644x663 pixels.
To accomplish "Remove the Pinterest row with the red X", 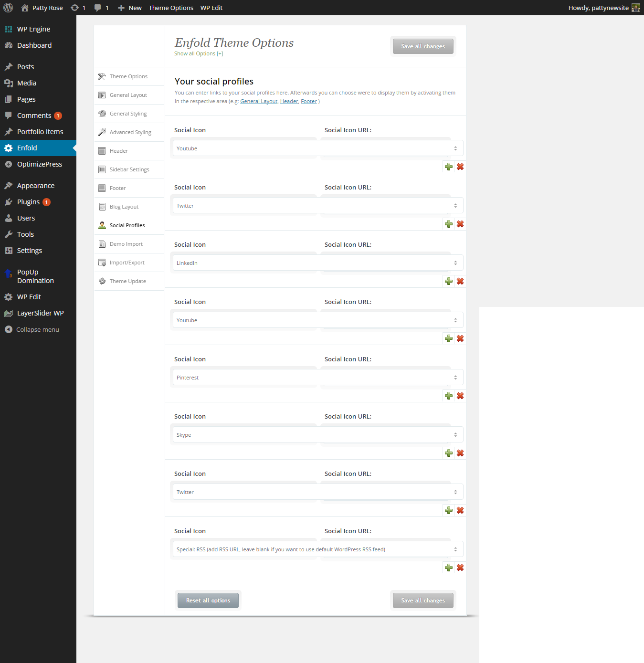I will pos(460,396).
